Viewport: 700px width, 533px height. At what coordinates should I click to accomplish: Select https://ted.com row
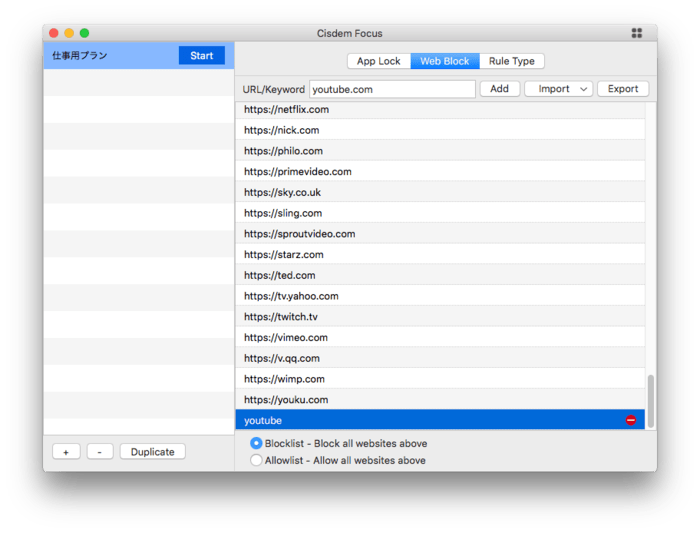pyautogui.click(x=440, y=275)
